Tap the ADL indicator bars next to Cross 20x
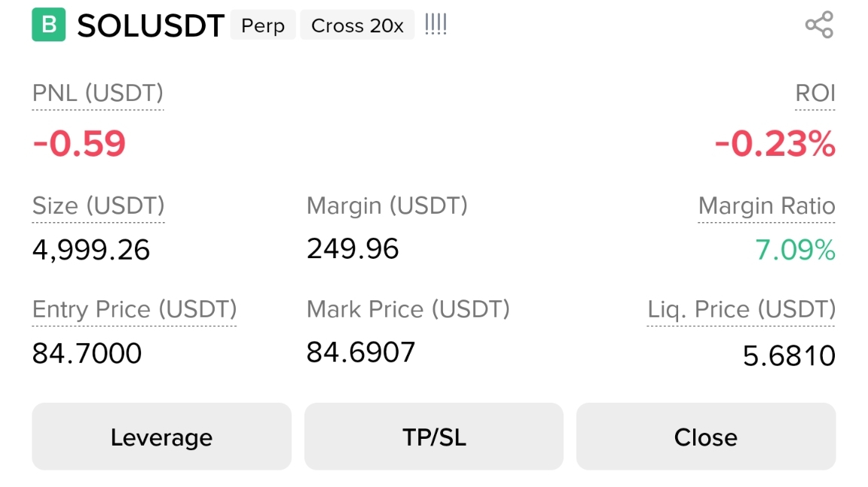The image size is (868, 487). point(436,26)
